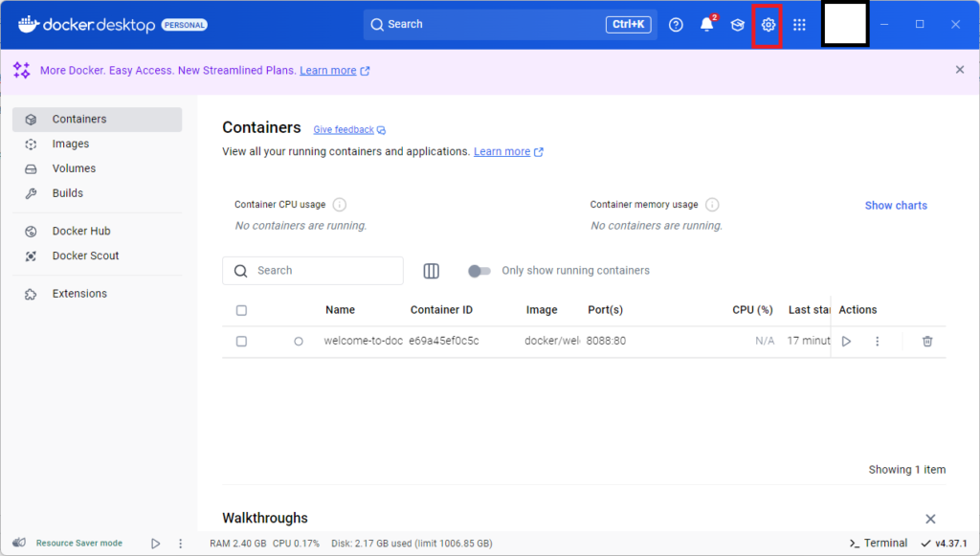Delete the welcome-to-docker container

click(x=926, y=341)
